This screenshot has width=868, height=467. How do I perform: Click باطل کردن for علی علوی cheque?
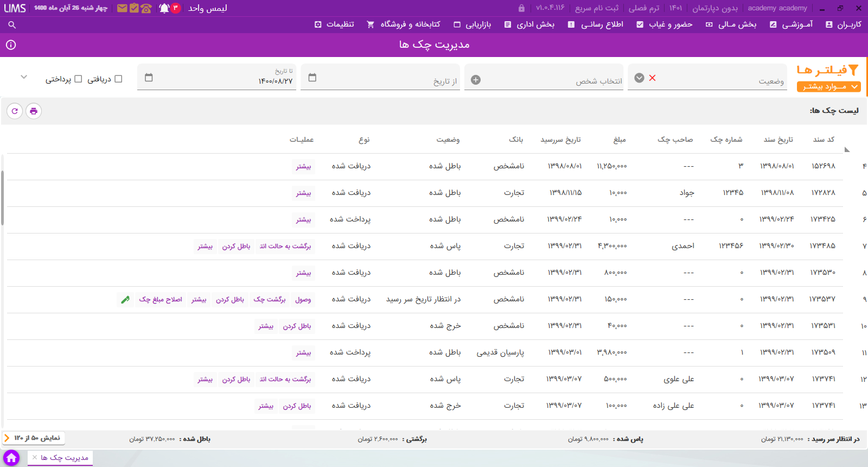point(236,380)
